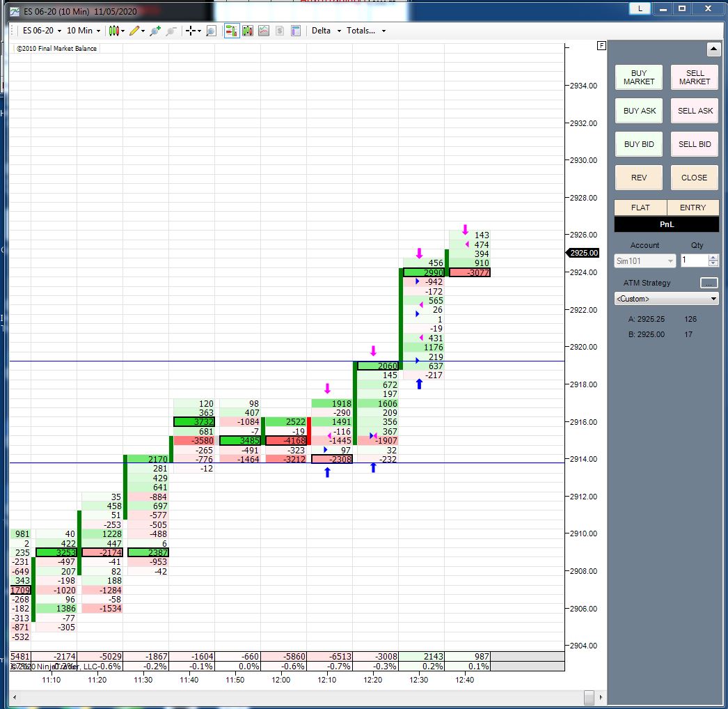Open the instrument ES 06-20 dropdown
The width and height of the screenshot is (728, 709).
(42, 31)
